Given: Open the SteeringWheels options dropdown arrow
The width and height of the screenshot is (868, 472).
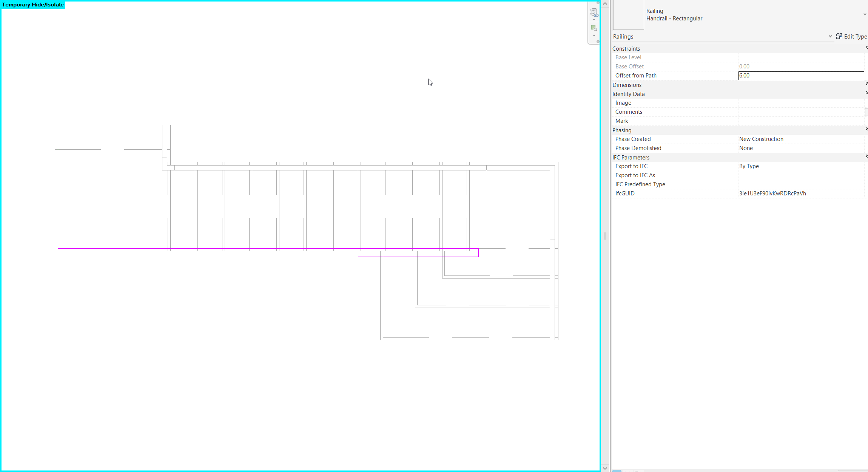Looking at the screenshot, I should click(x=594, y=20).
